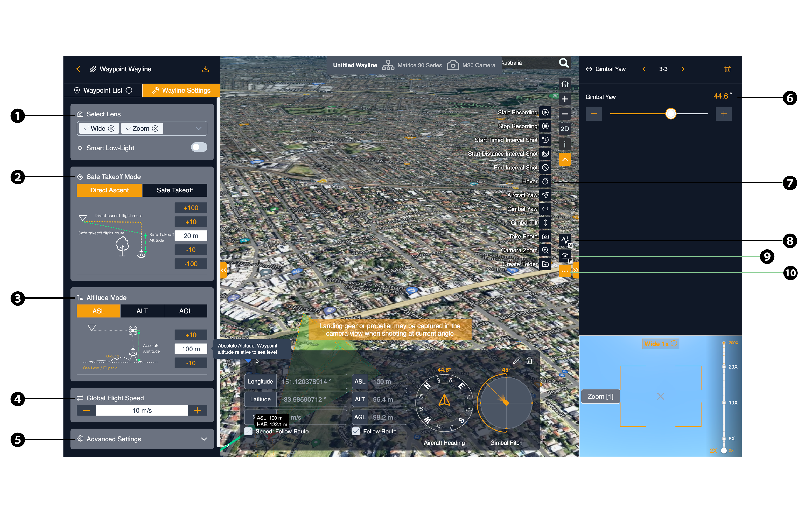The width and height of the screenshot is (812, 513).
Task: Select the Hover action icon
Action: (x=545, y=181)
